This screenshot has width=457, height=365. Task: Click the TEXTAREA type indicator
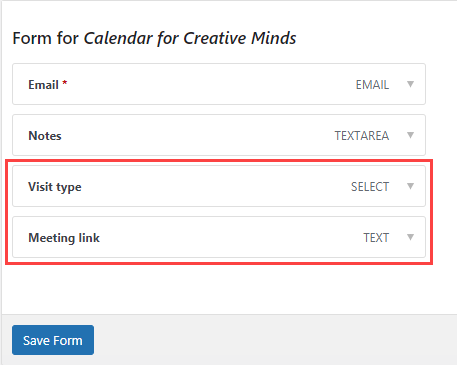pos(362,136)
